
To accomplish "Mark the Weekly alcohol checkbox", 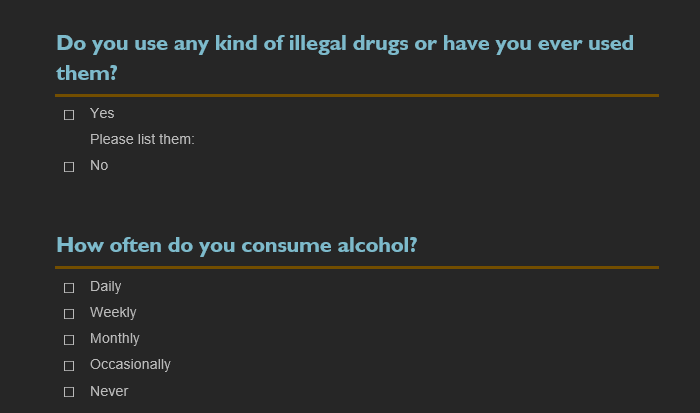I will [69, 314].
